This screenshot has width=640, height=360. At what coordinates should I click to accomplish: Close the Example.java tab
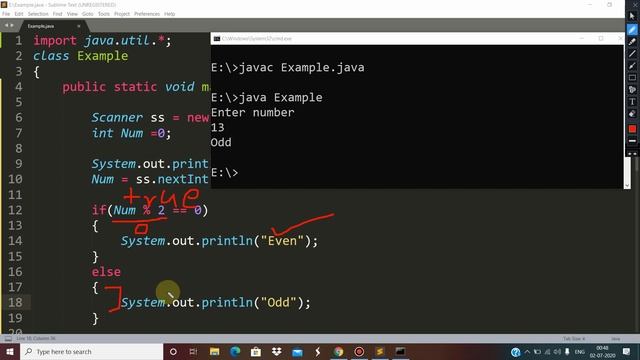pos(78,26)
